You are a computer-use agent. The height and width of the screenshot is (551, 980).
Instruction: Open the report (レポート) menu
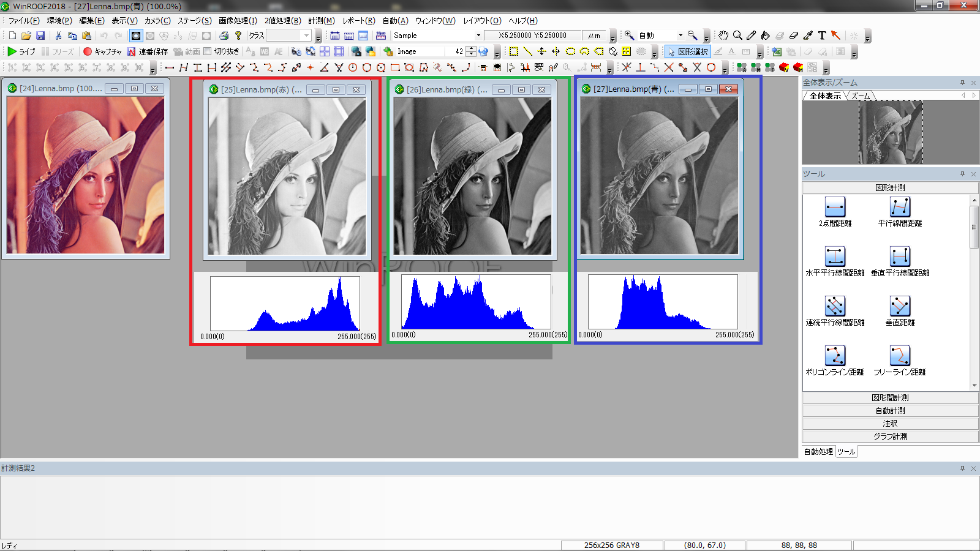tap(359, 21)
